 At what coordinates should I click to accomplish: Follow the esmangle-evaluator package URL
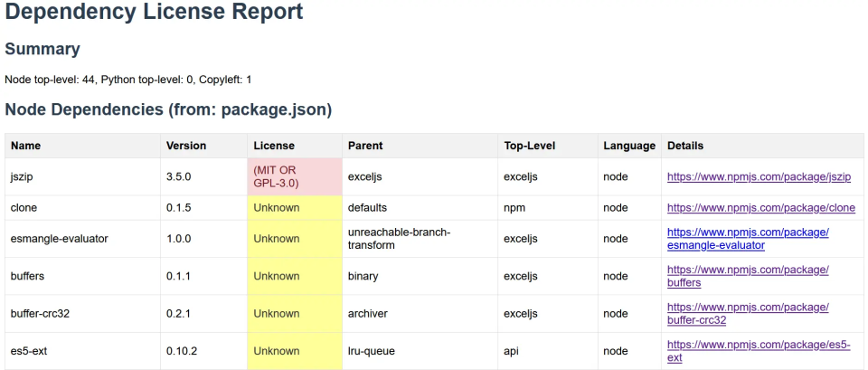point(748,239)
